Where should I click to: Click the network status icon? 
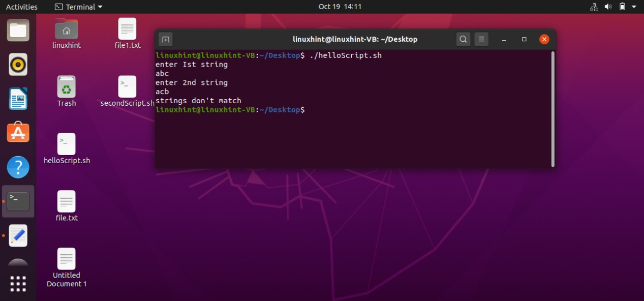[594, 7]
